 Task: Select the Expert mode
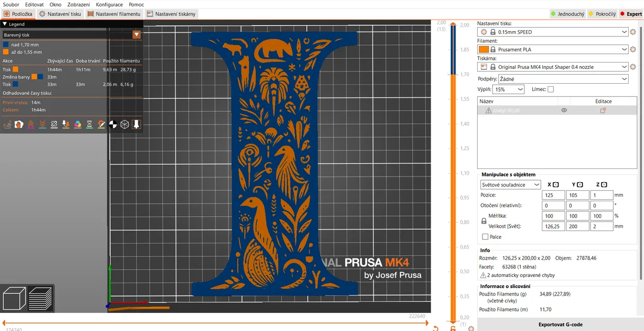(x=631, y=14)
